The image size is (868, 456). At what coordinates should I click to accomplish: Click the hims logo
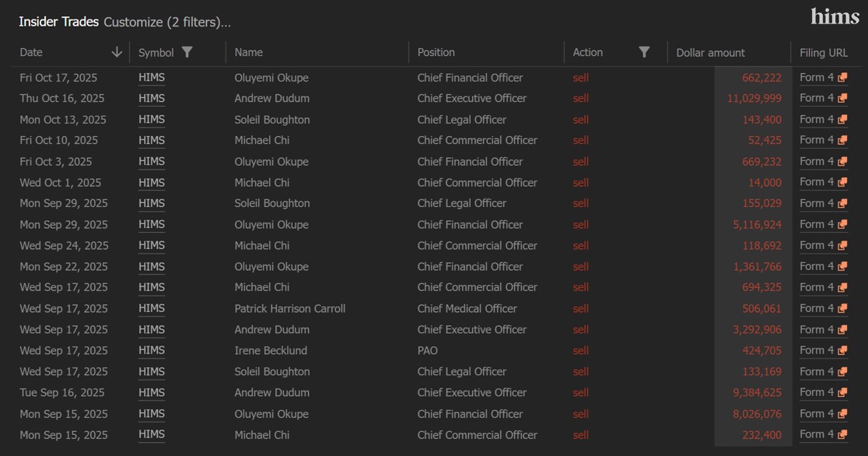(835, 16)
